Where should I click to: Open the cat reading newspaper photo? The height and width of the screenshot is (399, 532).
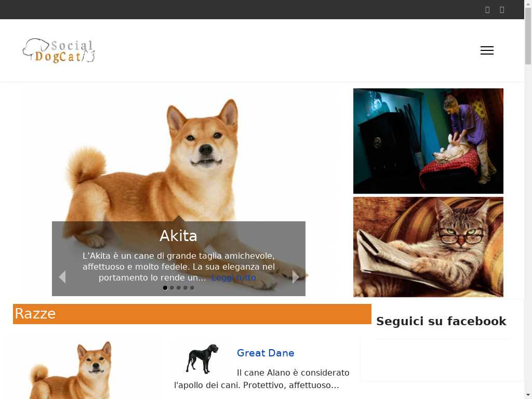point(428,247)
